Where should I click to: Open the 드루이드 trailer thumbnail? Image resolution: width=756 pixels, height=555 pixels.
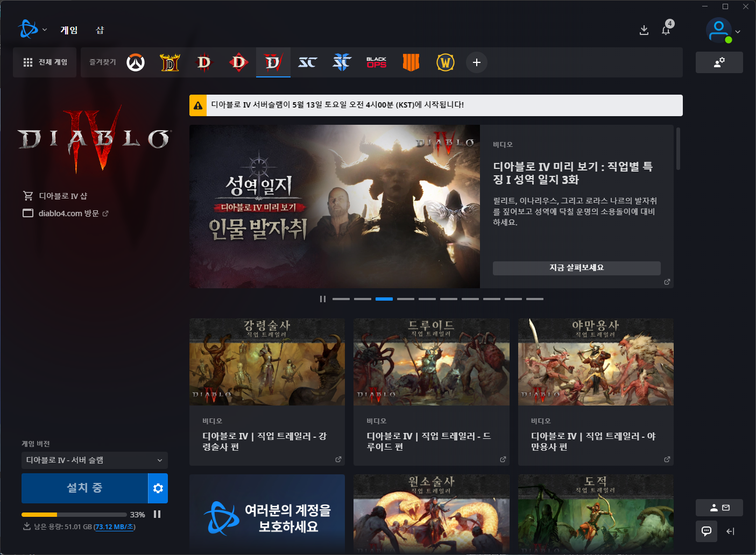432,362
